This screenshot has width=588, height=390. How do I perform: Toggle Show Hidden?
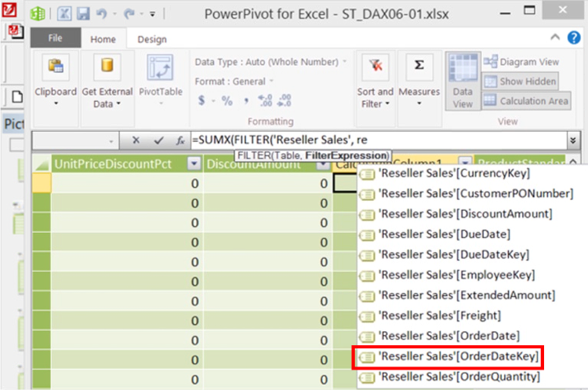click(520, 81)
